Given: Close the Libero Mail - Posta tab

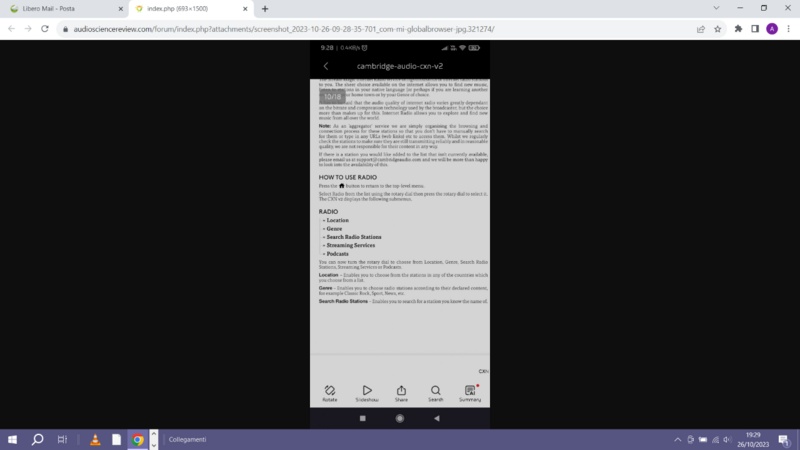Looking at the screenshot, I should coord(121,9).
